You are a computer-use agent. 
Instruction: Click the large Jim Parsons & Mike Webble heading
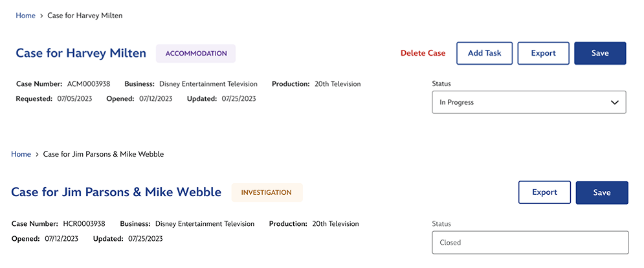click(117, 192)
